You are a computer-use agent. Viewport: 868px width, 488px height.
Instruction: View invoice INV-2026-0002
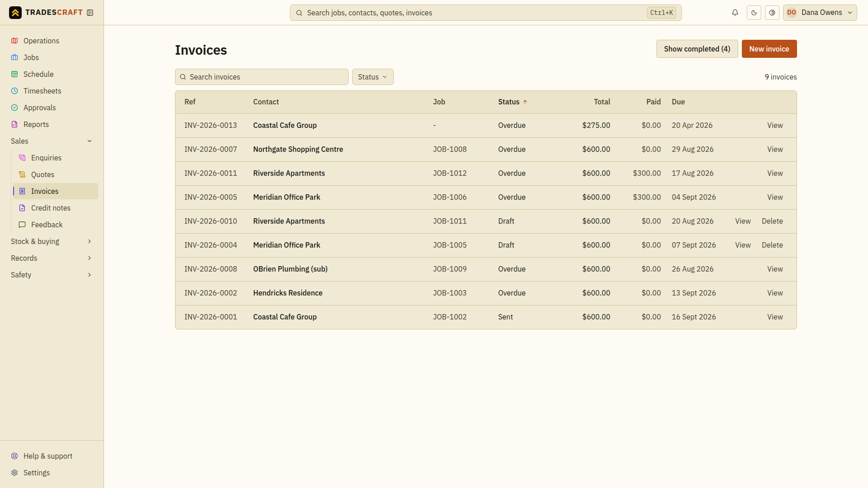click(x=775, y=293)
